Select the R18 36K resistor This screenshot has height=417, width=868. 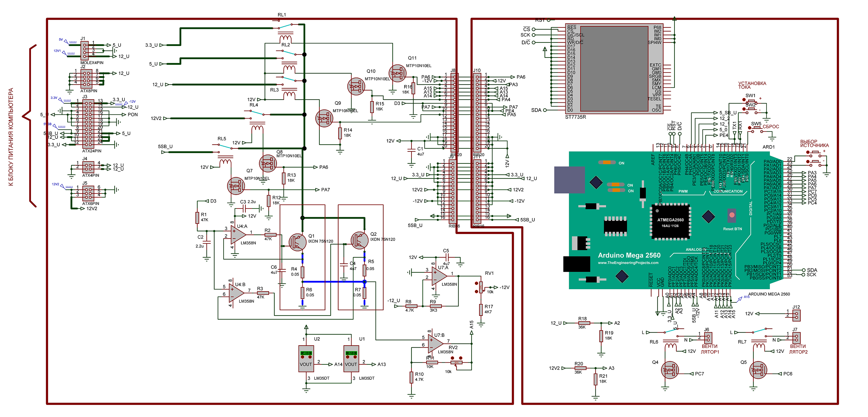click(x=584, y=323)
